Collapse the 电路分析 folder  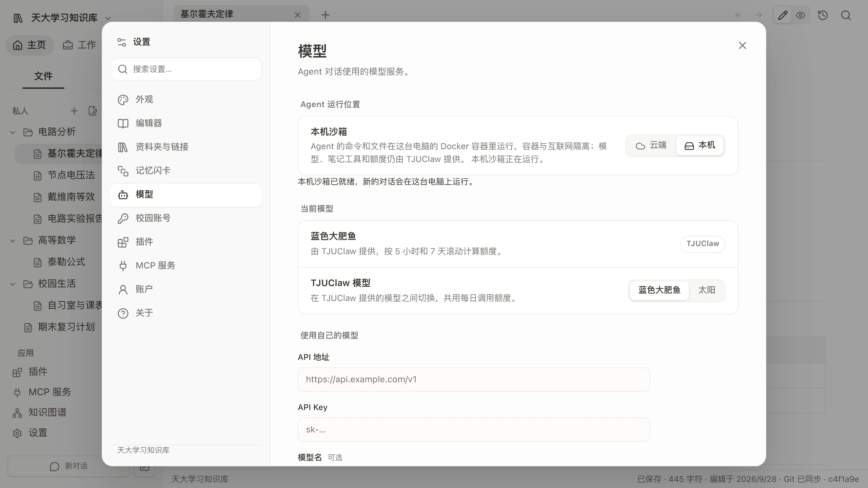point(13,132)
